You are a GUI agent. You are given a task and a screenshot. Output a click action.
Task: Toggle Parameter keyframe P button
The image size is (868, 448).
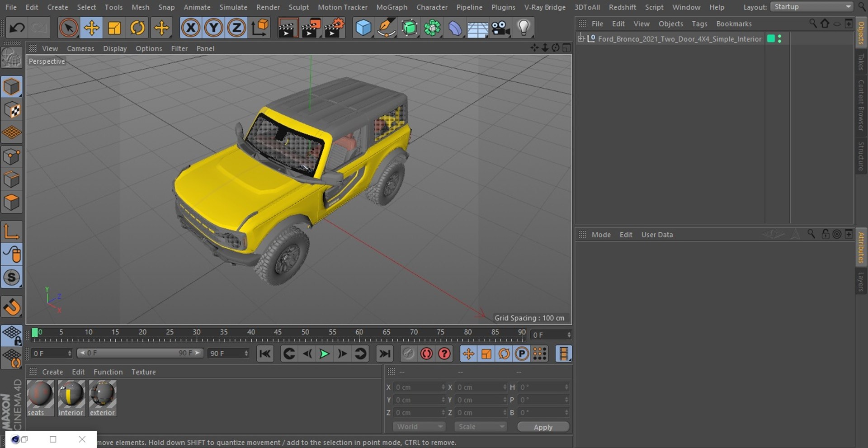click(x=522, y=354)
